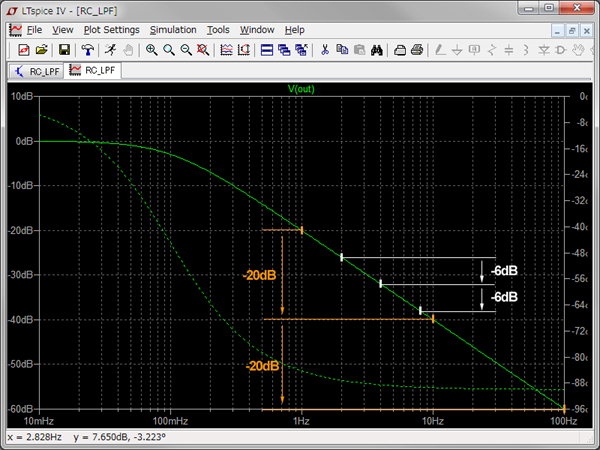Click the 1Hz label on frequency axis
The width and height of the screenshot is (600, 450).
(301, 421)
